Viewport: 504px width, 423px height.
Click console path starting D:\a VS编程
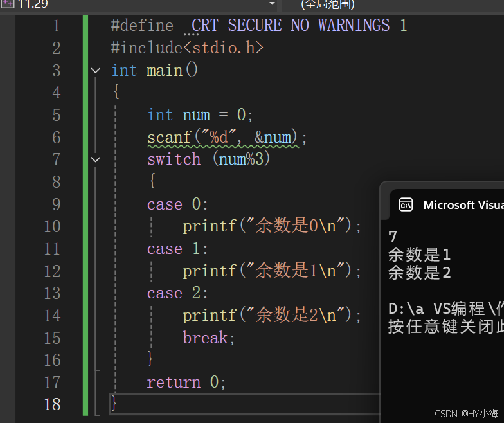click(446, 309)
